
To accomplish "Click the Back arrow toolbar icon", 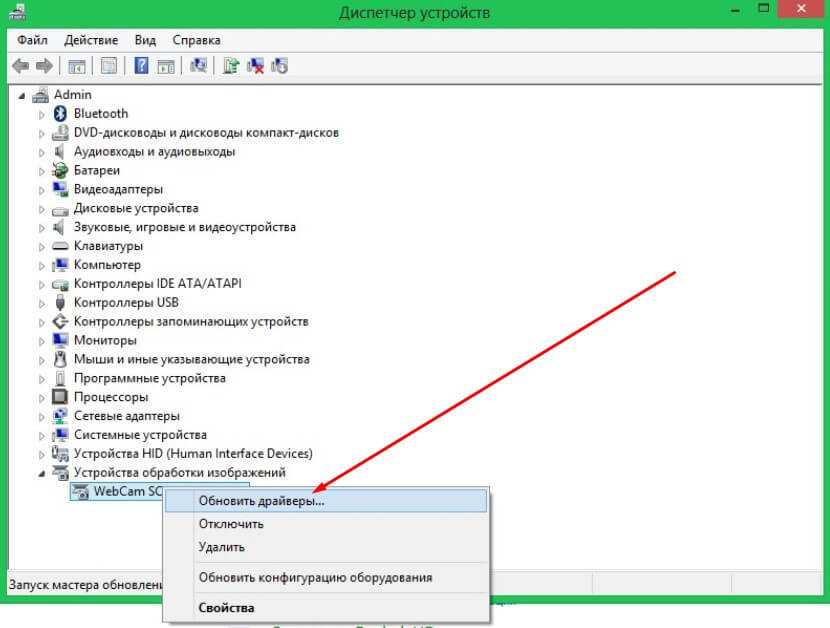I will tap(20, 66).
